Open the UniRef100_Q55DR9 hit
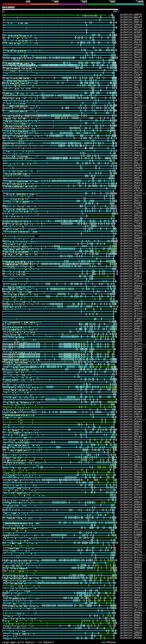This screenshot has width=146, height=644. [x=131, y=349]
